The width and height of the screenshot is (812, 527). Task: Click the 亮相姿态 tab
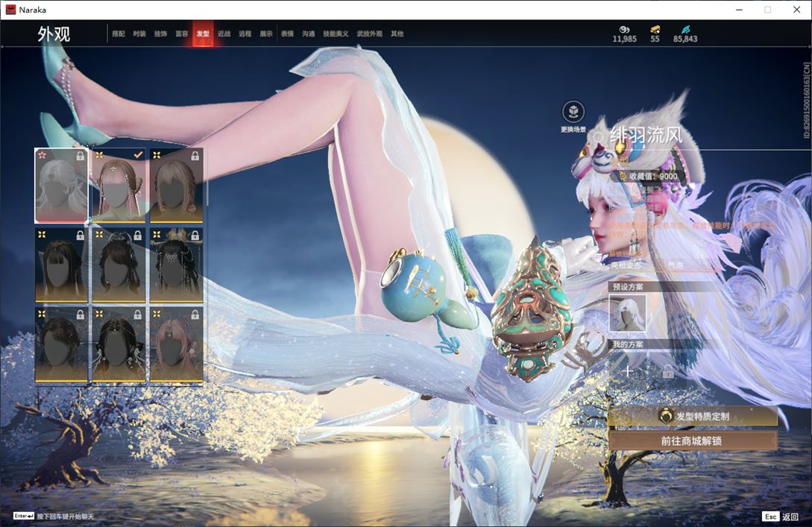tap(625, 265)
